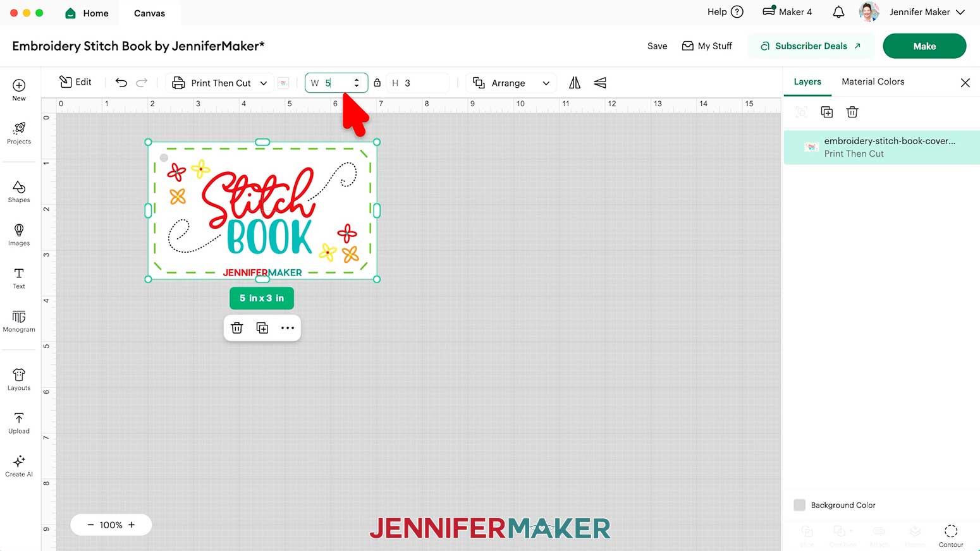Open the notifications bell

click(838, 12)
